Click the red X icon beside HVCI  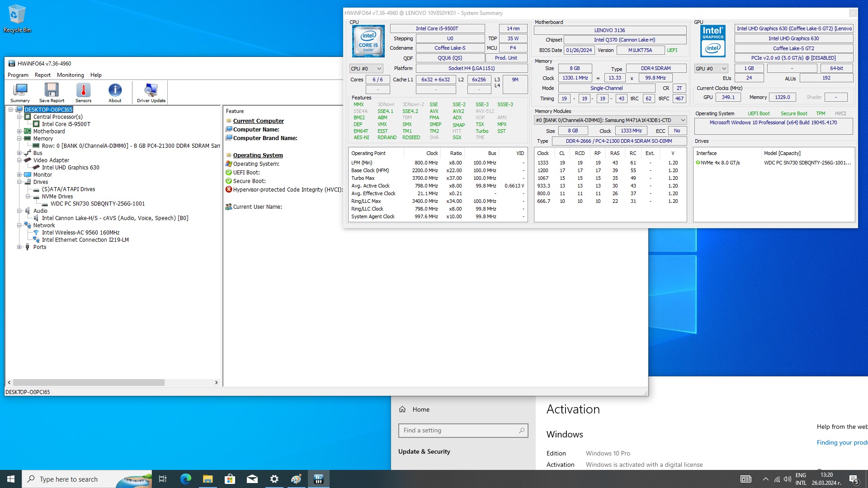pos(229,189)
